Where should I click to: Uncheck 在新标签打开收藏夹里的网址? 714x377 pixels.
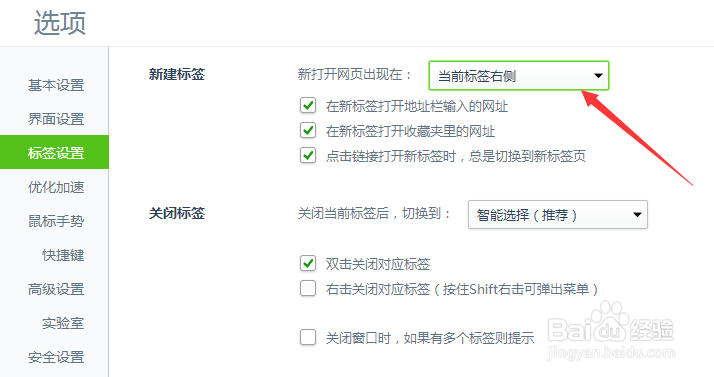click(308, 131)
